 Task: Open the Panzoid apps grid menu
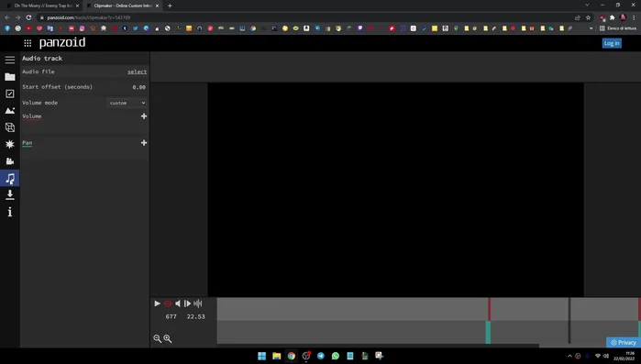pos(28,43)
